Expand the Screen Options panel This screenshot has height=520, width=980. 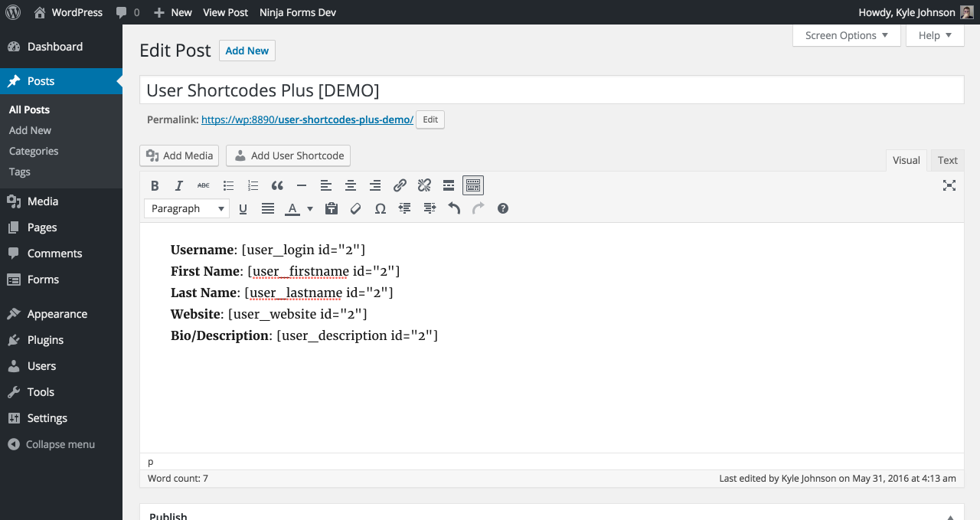tap(846, 35)
